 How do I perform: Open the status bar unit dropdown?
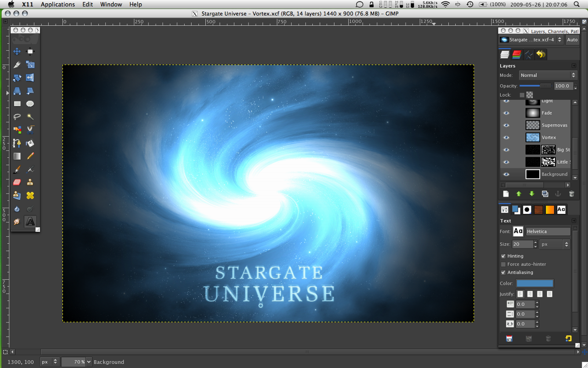[x=50, y=362]
